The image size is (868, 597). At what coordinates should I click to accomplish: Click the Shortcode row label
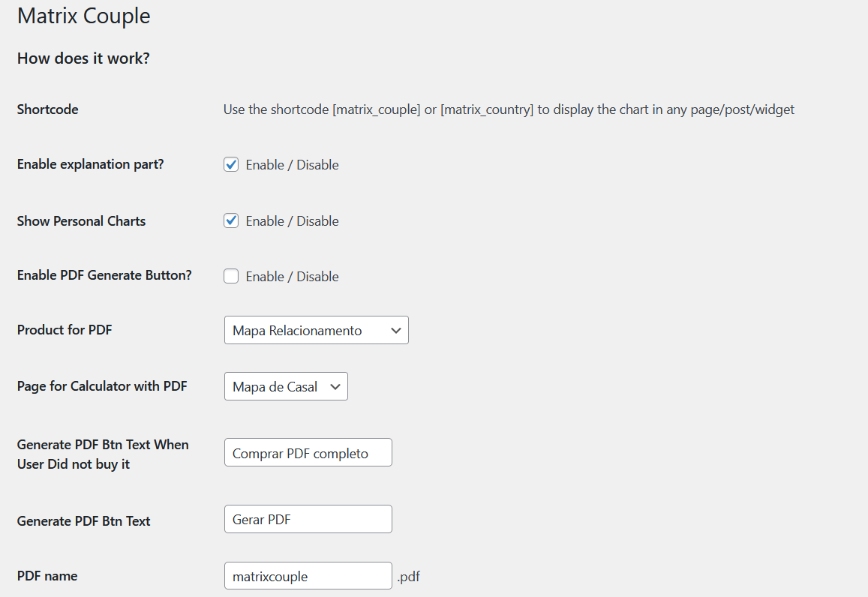(47, 109)
